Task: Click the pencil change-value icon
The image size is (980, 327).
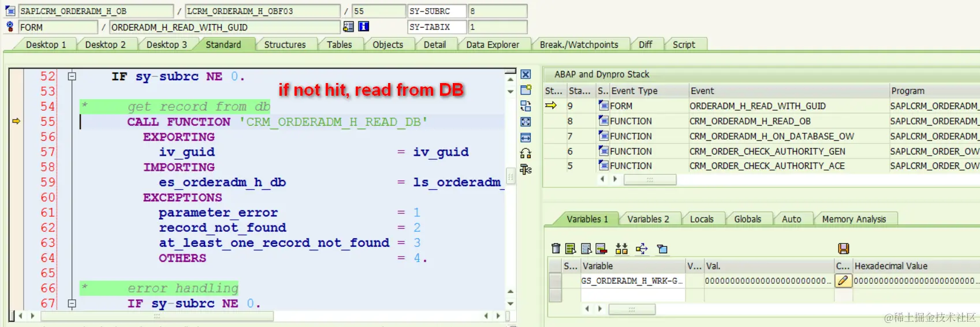Action: [x=843, y=281]
